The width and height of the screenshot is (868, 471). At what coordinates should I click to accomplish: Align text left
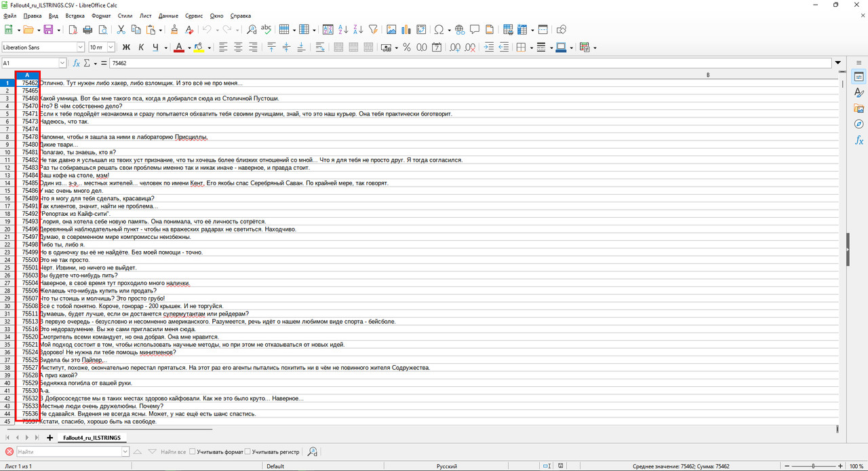224,48
